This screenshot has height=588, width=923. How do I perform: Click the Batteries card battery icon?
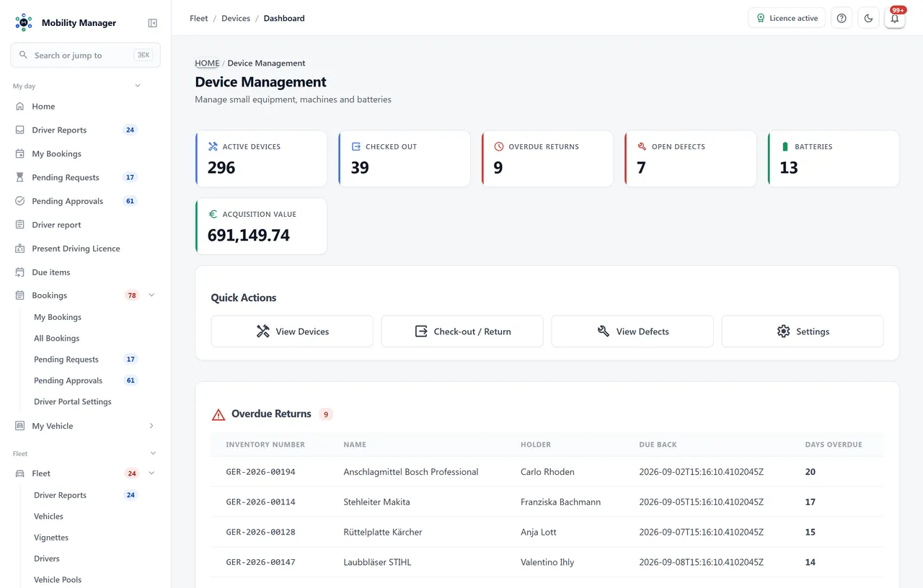pos(785,146)
